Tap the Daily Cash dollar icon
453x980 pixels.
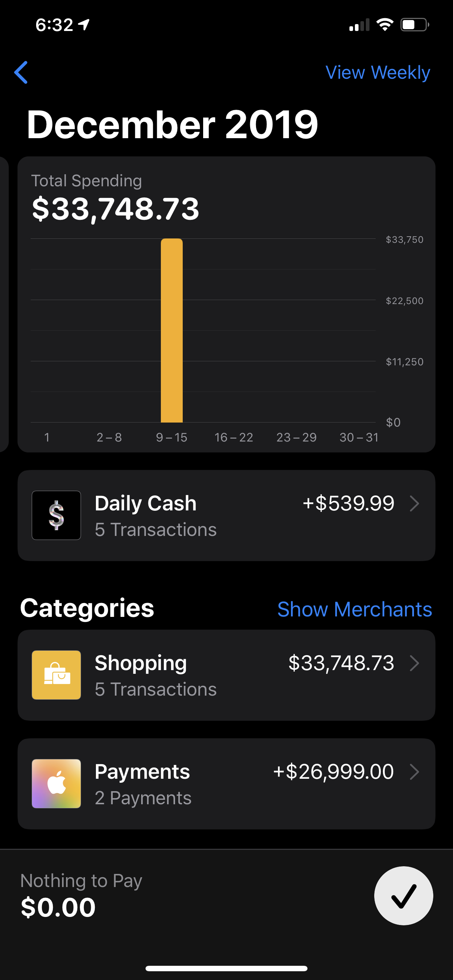pos(56,515)
